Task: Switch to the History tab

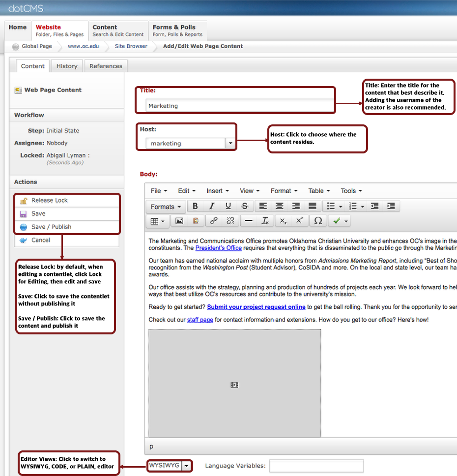Action: pos(67,66)
